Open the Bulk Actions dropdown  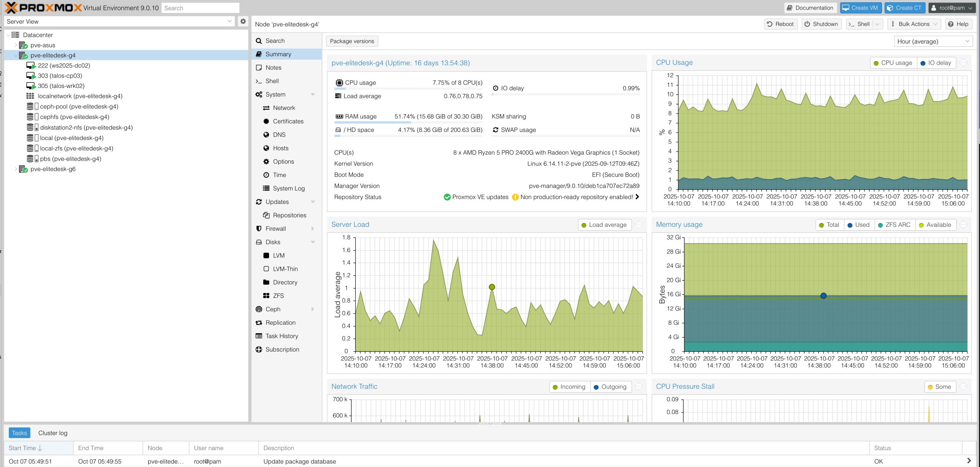pyautogui.click(x=914, y=24)
